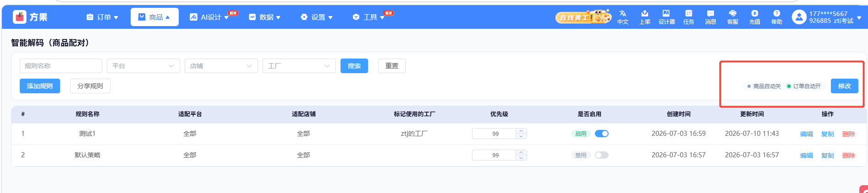The width and height of the screenshot is (868, 193).
Task: Open the 订单 menu
Action: pyautogui.click(x=102, y=17)
